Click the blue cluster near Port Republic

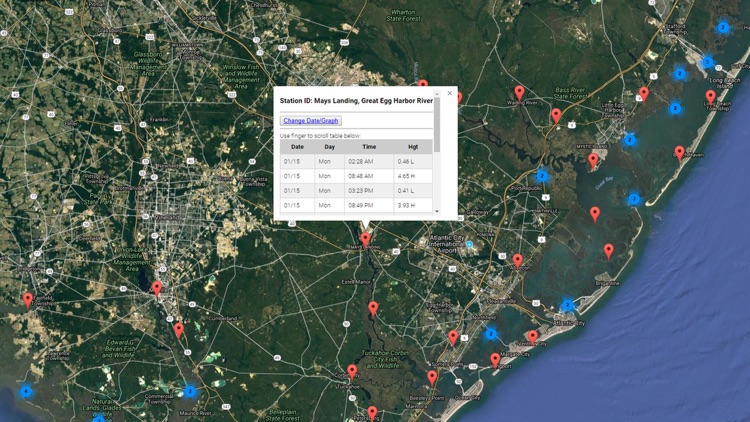pos(542,176)
